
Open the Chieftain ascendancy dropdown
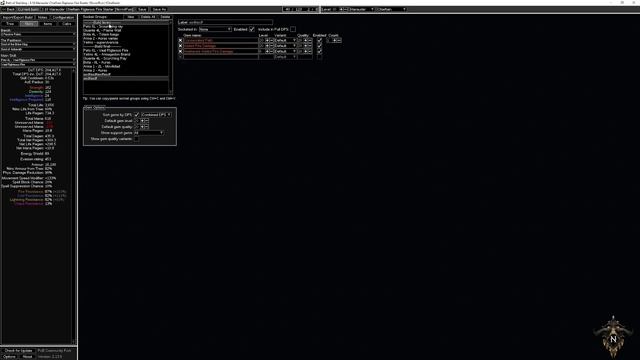point(391,9)
